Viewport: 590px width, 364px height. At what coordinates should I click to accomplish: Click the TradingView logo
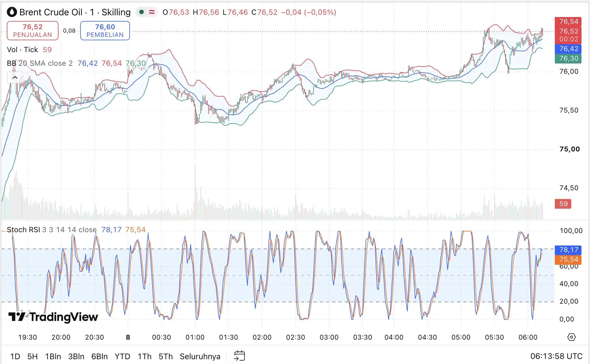click(x=53, y=317)
